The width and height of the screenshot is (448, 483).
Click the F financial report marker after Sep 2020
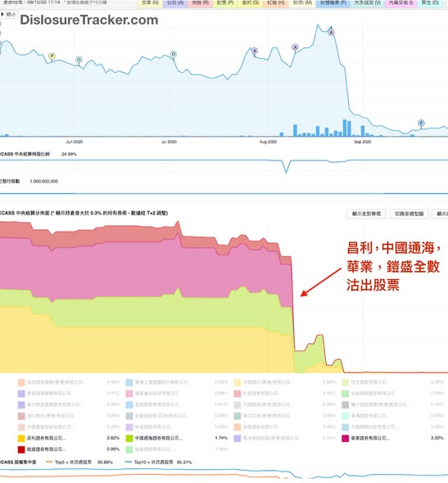421,124
